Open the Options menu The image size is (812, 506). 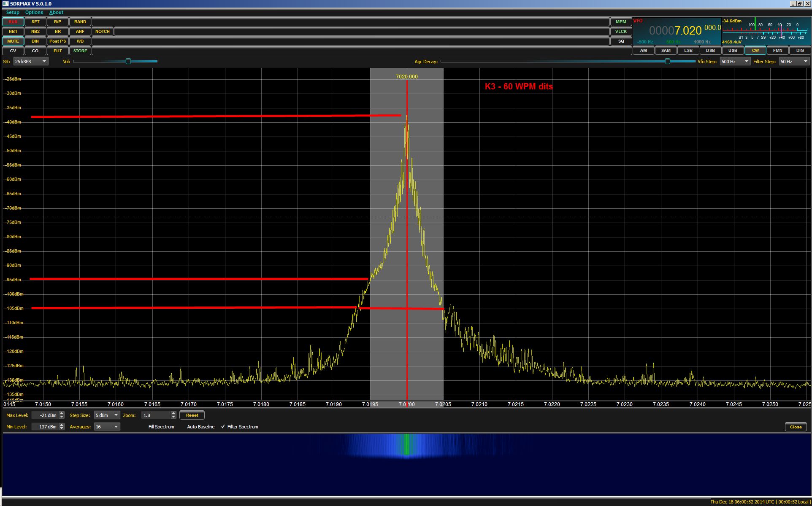pos(34,12)
